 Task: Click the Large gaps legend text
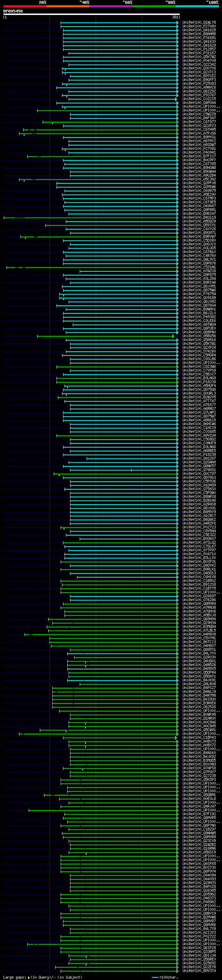tap(43, 977)
